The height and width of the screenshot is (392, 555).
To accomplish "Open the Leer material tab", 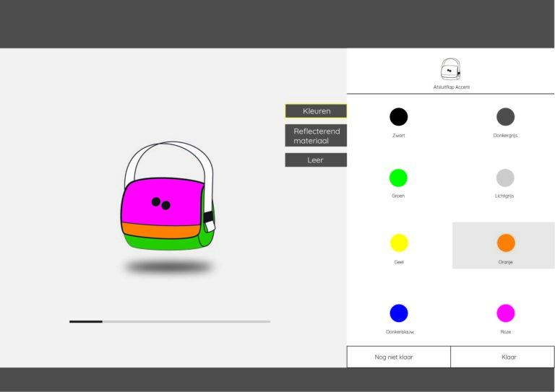I will [316, 160].
